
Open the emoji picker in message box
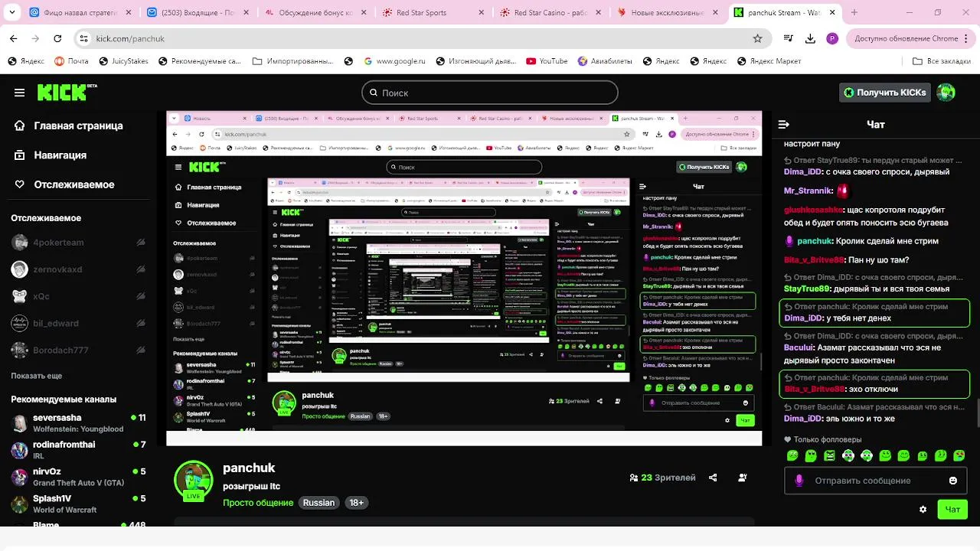[953, 481]
